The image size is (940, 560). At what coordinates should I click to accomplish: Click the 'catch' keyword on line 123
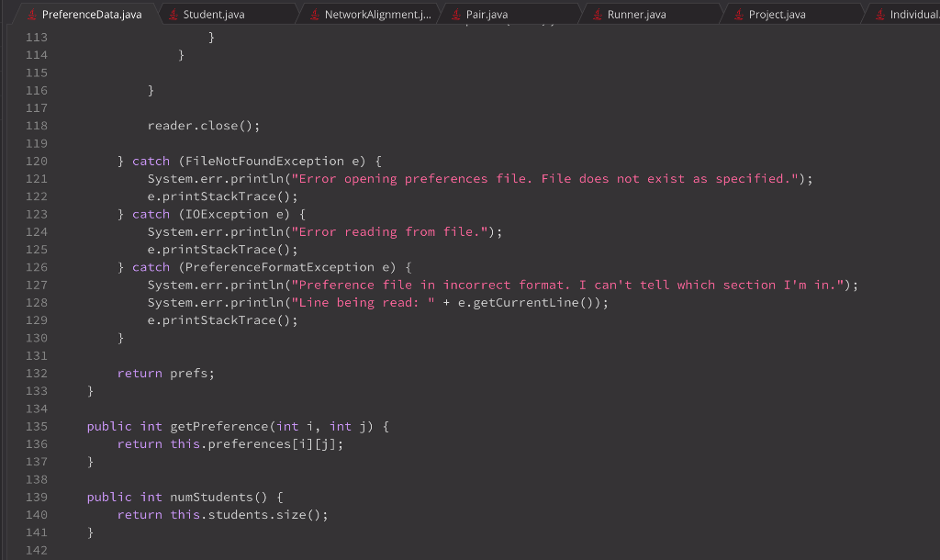coord(151,214)
